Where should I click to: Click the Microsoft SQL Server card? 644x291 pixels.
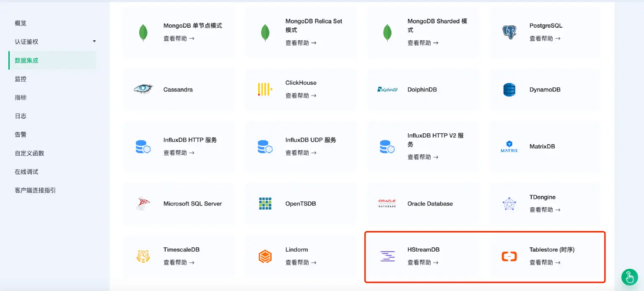tap(178, 203)
